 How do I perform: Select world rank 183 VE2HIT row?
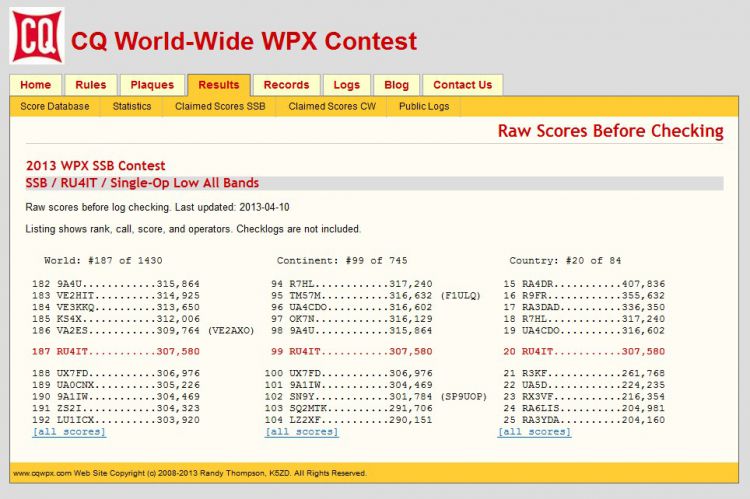pos(116,296)
